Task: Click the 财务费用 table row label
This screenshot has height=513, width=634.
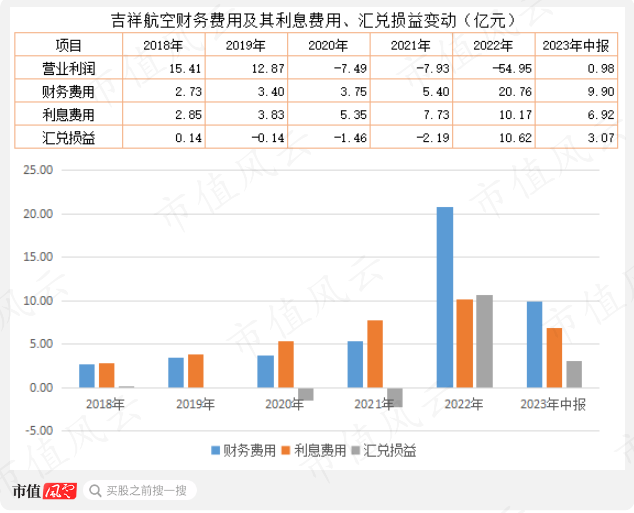Action: (69, 92)
